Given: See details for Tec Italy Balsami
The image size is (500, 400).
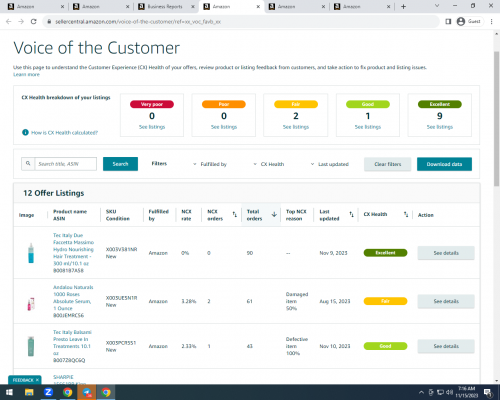Looking at the screenshot, I should click(x=446, y=346).
